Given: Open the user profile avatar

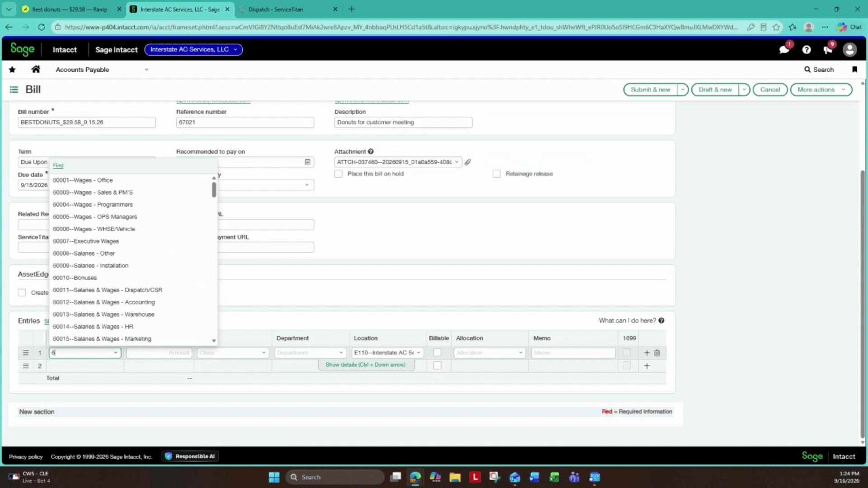Looking at the screenshot, I should [850, 50].
